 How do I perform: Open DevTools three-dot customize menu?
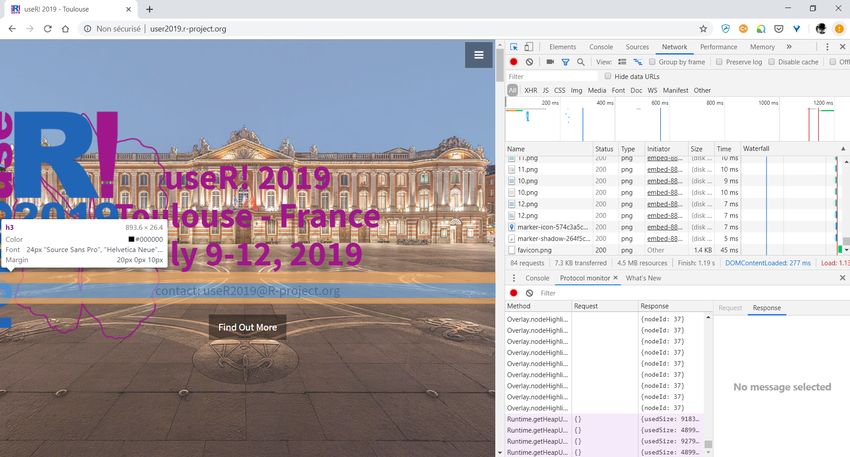(x=827, y=47)
